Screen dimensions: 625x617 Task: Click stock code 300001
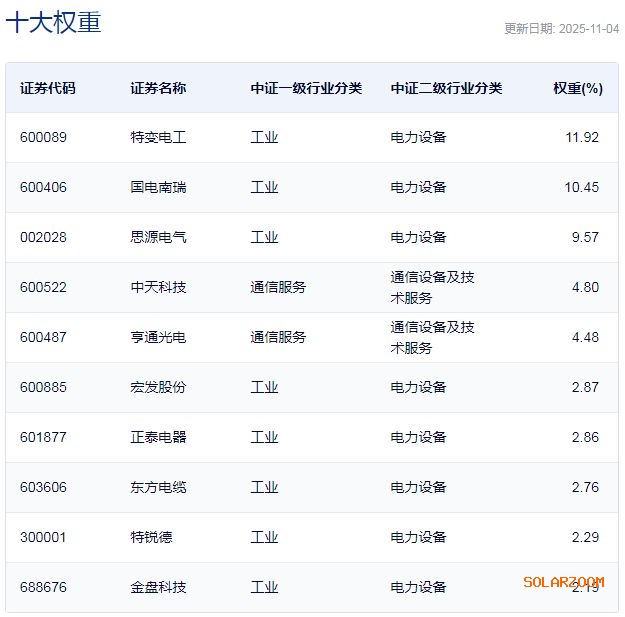tap(43, 537)
